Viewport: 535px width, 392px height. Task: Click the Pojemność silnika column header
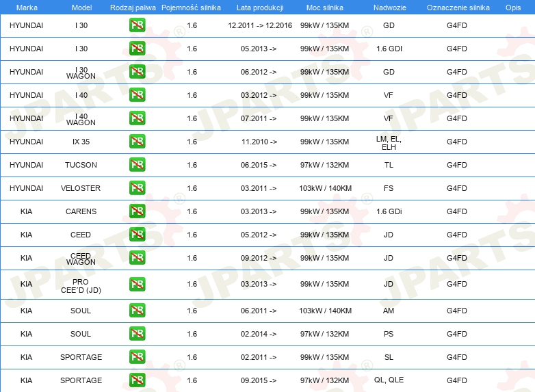pos(191,8)
